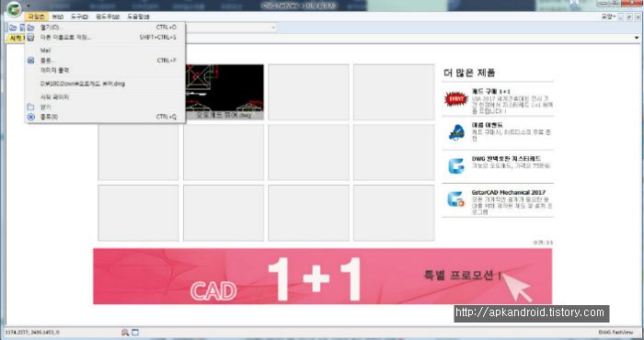Choose 종료 (Exit) CTRL+Q menu entry
The height and width of the screenshot is (340, 644).
pos(105,117)
